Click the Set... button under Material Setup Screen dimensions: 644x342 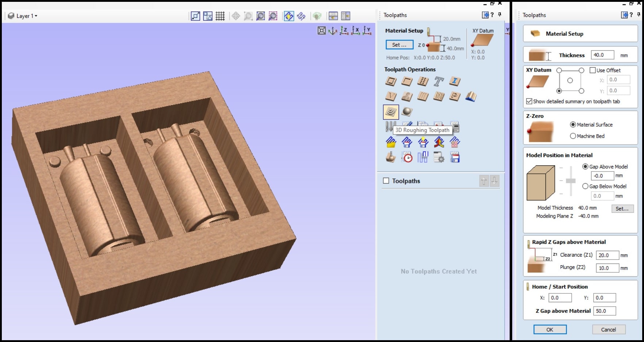coord(399,45)
